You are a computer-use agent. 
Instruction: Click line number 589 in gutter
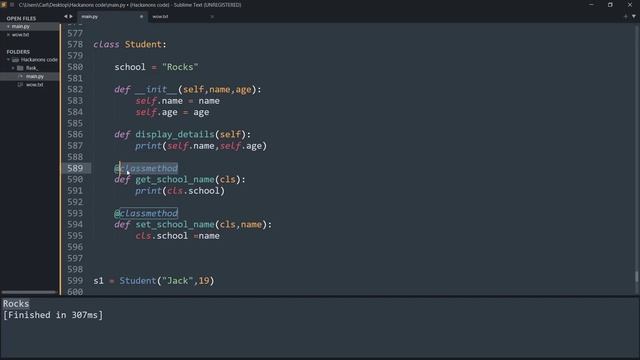click(x=75, y=168)
